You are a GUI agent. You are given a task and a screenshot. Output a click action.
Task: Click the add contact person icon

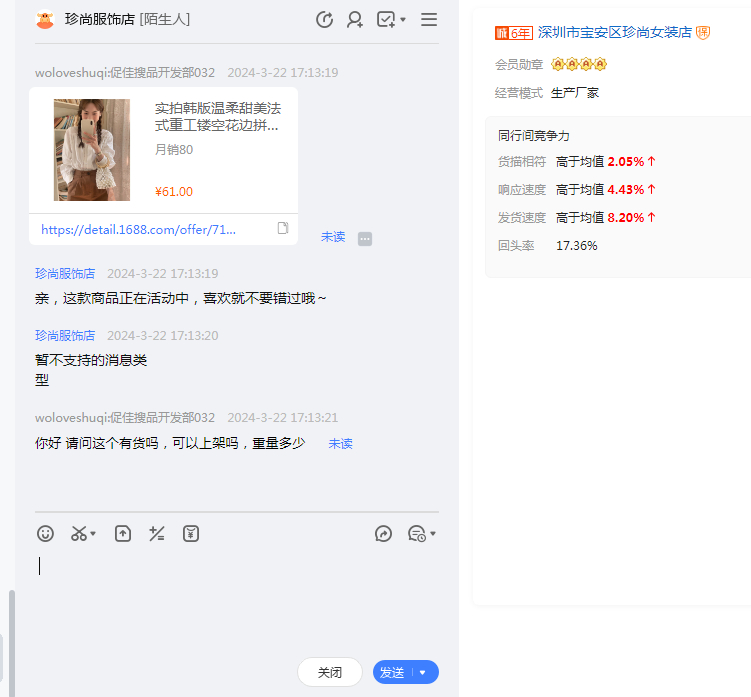(x=354, y=20)
